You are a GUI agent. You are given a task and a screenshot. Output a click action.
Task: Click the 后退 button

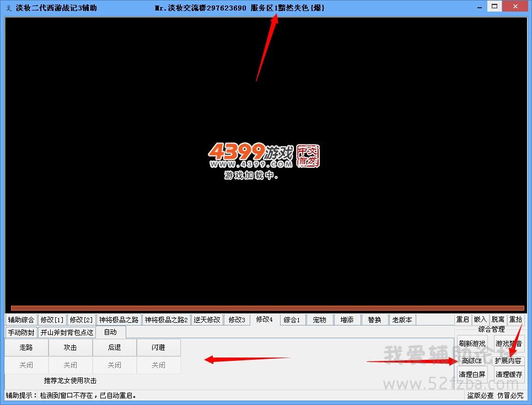click(x=114, y=347)
